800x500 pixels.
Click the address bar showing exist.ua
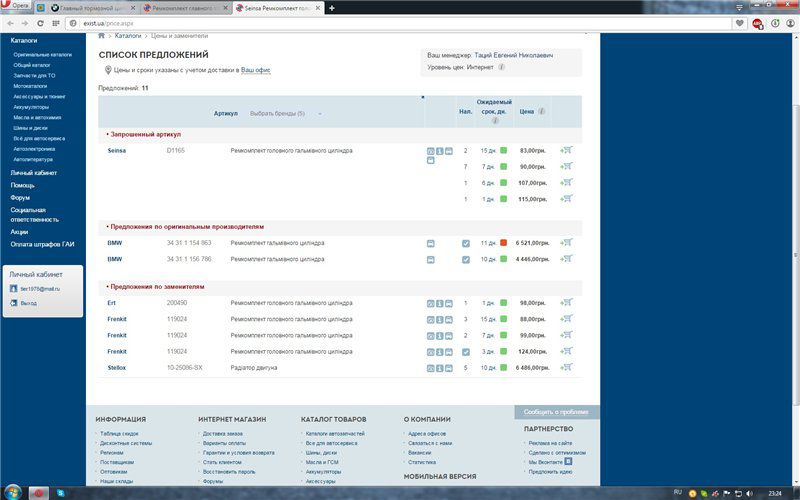398,23
